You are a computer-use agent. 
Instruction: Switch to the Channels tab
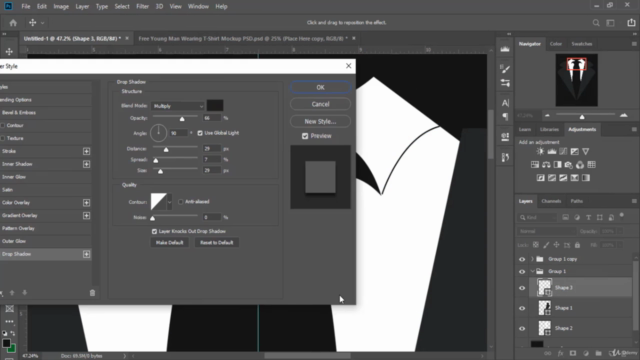pyautogui.click(x=551, y=201)
